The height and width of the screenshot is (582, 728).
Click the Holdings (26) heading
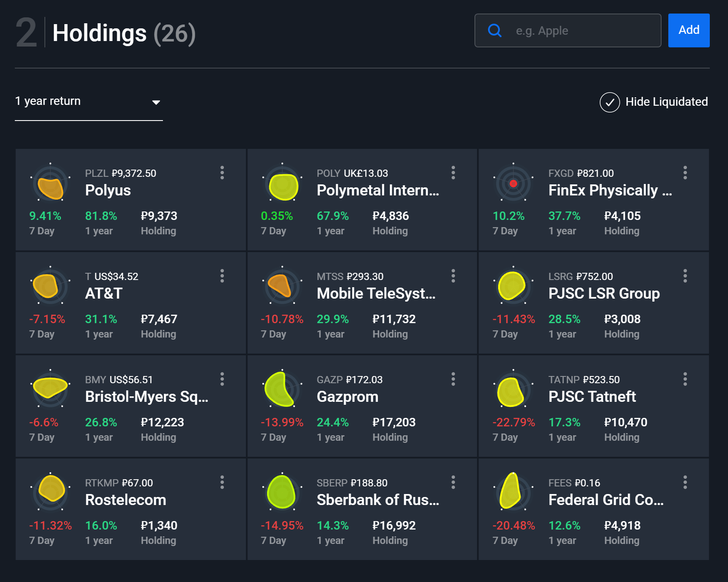pos(124,33)
